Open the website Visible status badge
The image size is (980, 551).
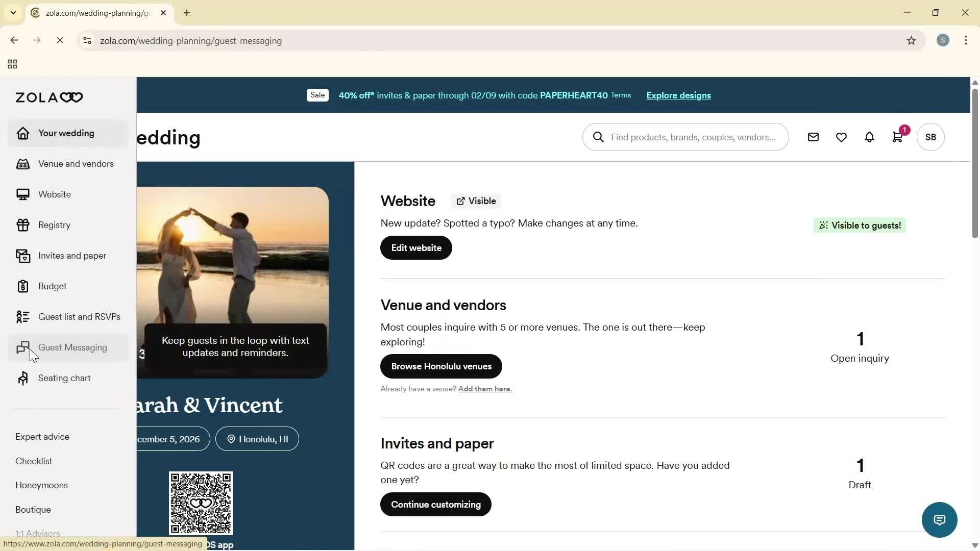point(476,201)
